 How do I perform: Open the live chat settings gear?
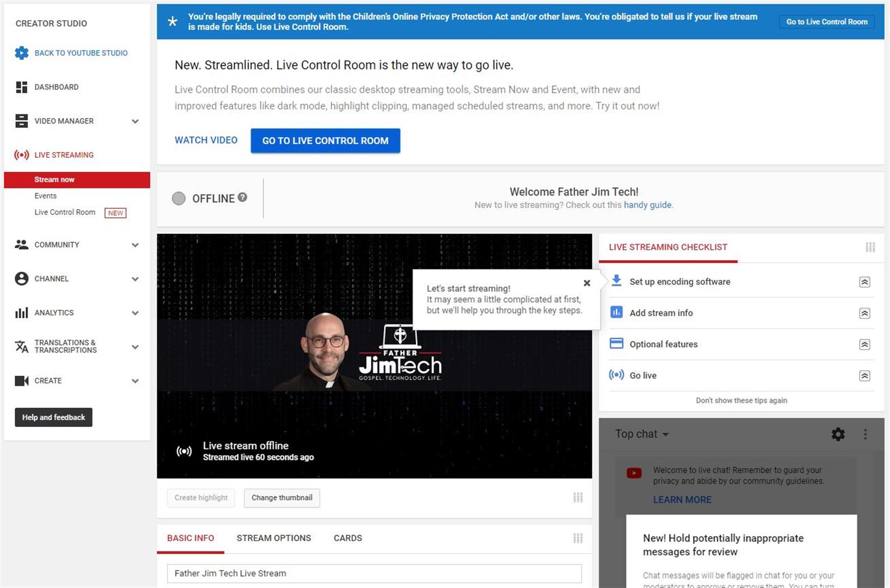(838, 434)
